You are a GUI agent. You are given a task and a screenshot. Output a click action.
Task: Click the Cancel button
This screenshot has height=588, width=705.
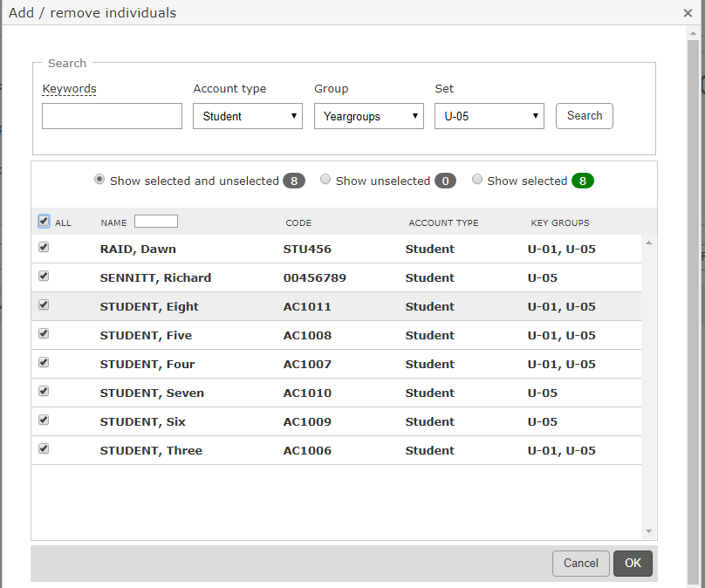point(580,564)
